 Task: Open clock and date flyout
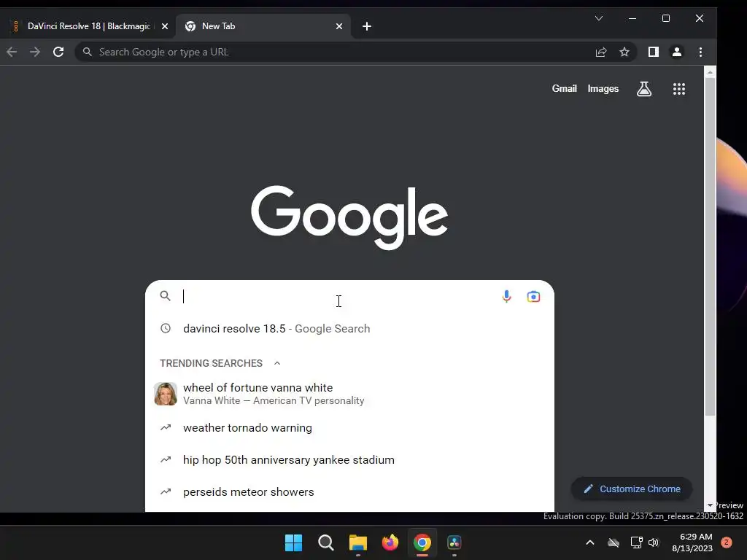click(x=692, y=542)
